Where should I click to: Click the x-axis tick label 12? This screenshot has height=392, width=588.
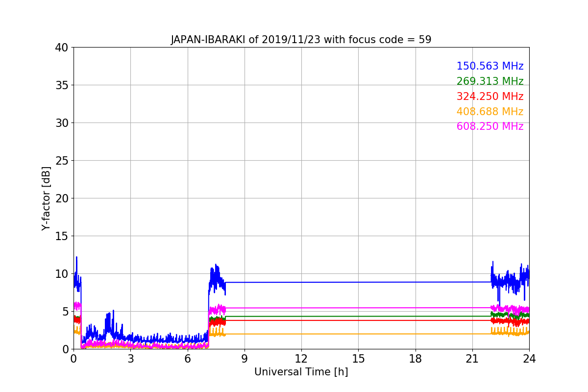301,359
